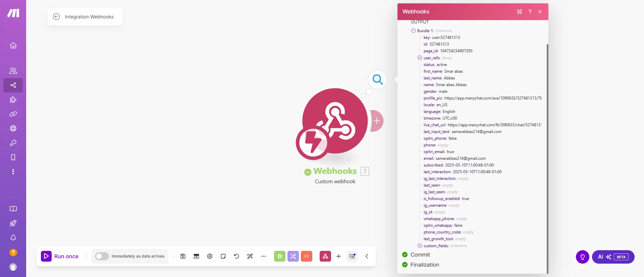Click the number 3 badge beside the Webhooks label
The height and width of the screenshot is (277, 644).
pos(365,171)
